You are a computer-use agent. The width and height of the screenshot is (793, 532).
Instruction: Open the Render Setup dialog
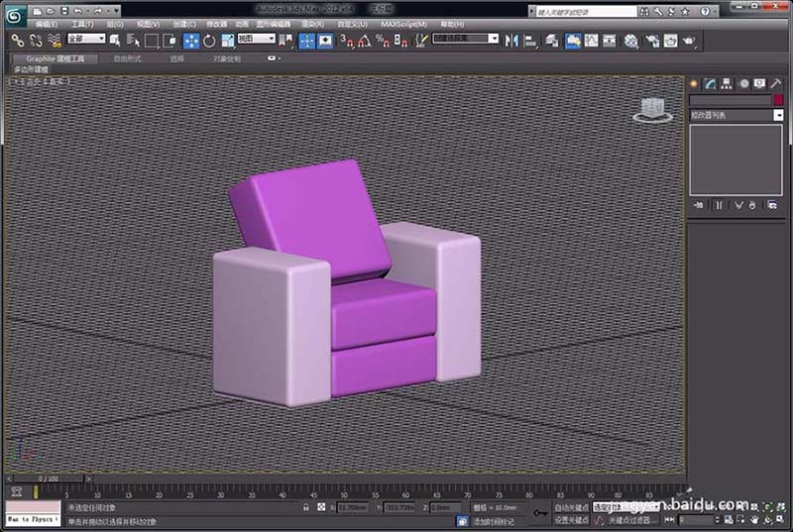[652, 41]
